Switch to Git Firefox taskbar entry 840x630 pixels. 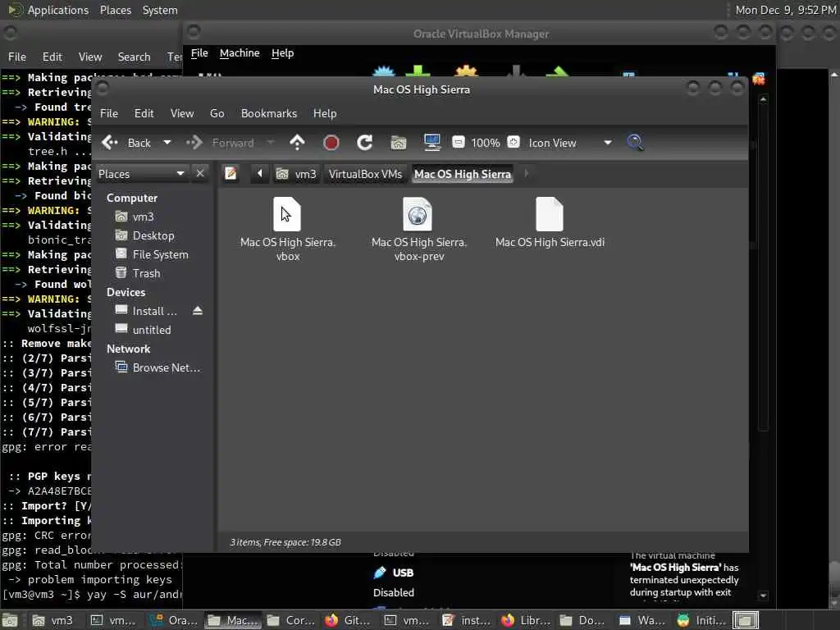[348, 620]
